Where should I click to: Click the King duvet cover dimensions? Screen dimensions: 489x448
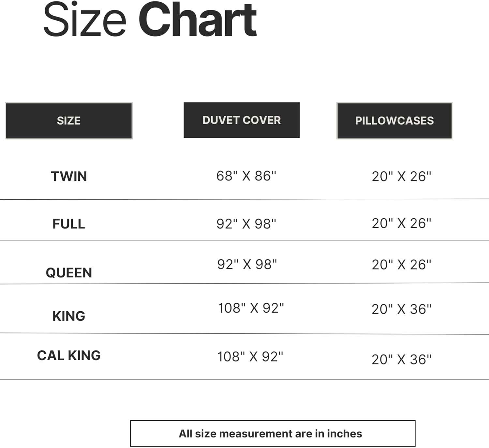click(x=251, y=308)
